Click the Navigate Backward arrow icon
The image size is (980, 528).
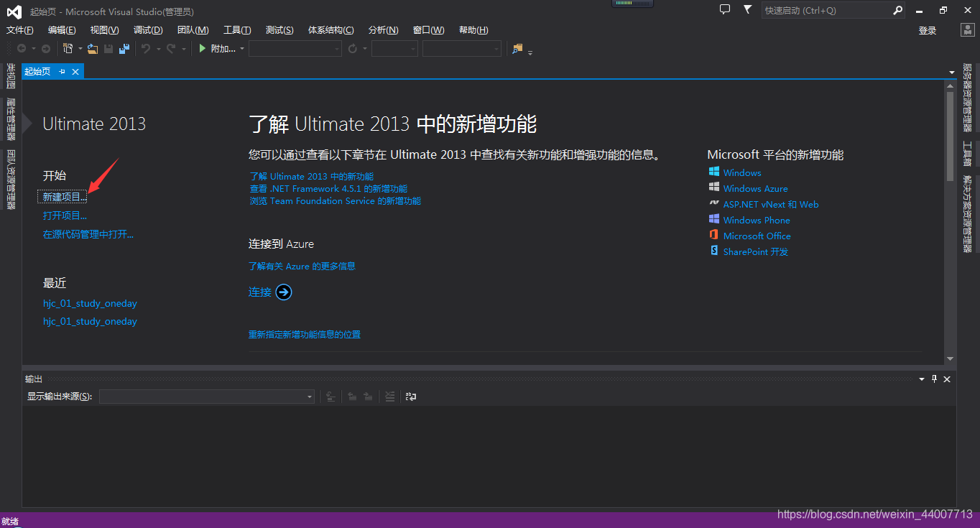click(x=22, y=49)
